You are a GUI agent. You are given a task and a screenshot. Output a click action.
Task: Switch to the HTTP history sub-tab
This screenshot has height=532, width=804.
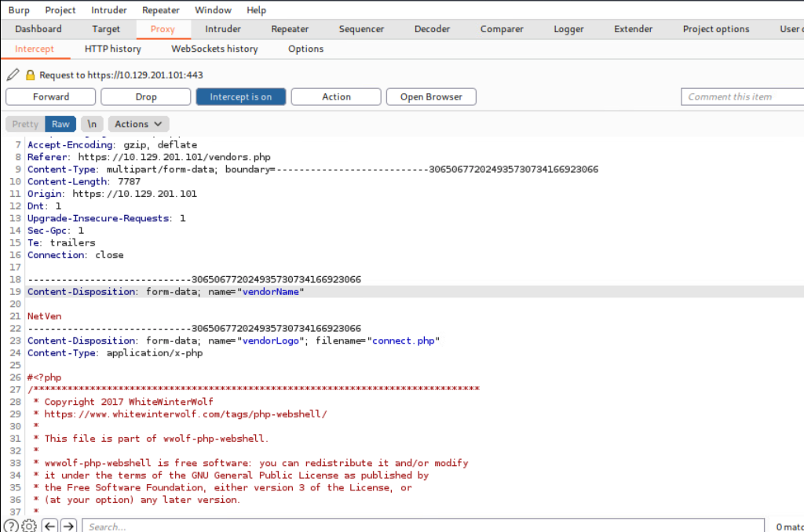tap(112, 49)
